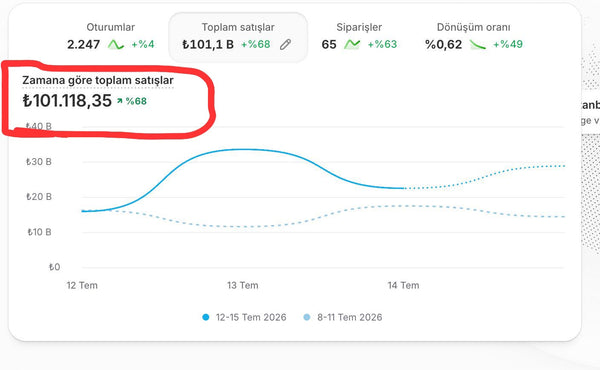
Task: Toggle the 8-11 Tem 2026 legend series
Action: (x=343, y=317)
